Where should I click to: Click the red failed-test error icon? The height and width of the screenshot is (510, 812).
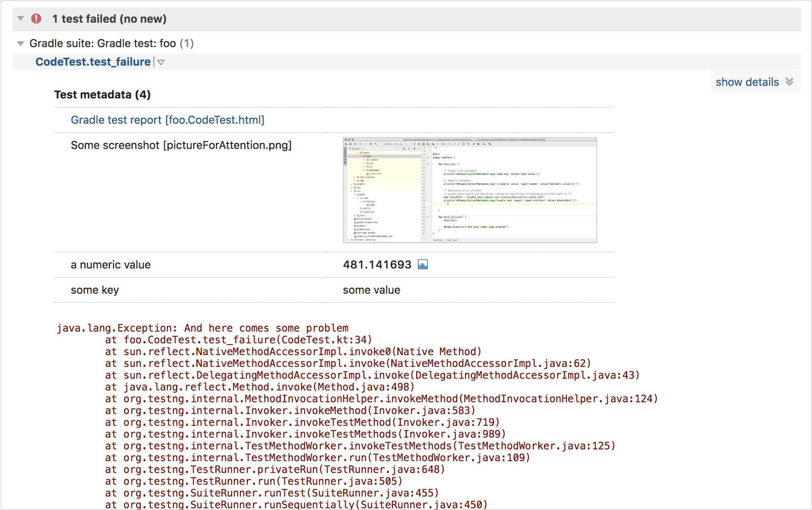[x=36, y=19]
